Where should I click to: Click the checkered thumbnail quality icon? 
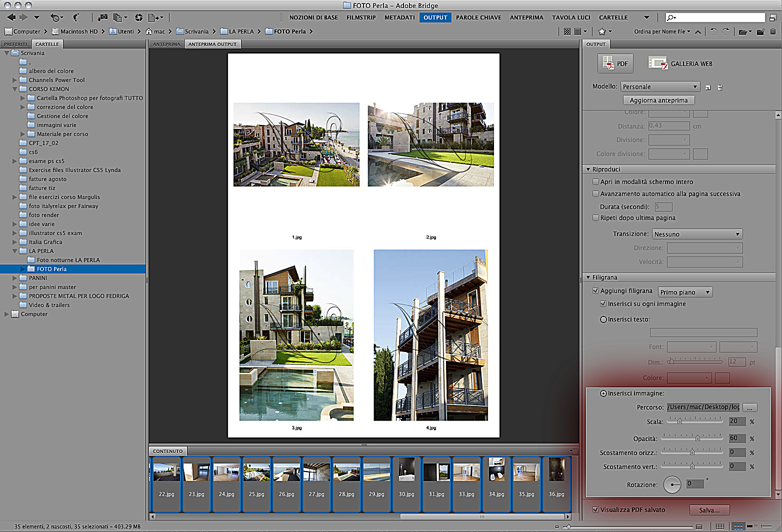[x=567, y=31]
